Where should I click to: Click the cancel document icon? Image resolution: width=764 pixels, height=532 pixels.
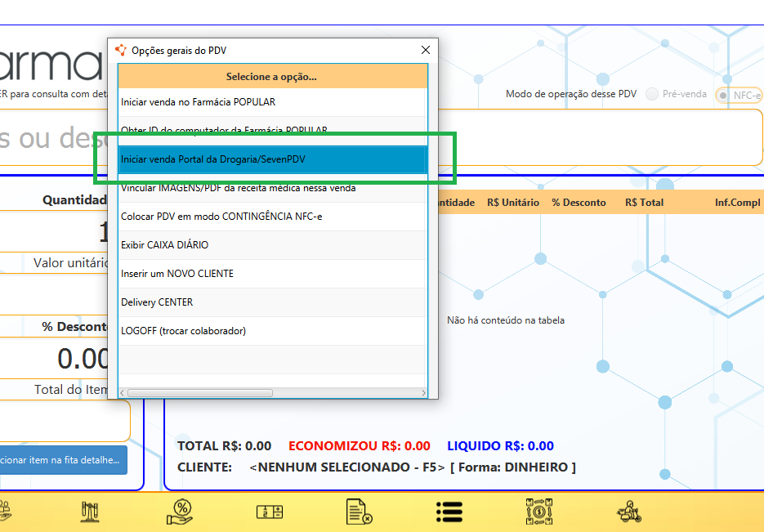click(360, 512)
